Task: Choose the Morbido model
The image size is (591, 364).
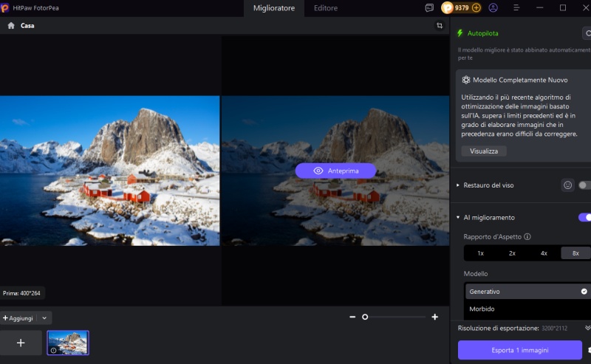Action: 527,309
